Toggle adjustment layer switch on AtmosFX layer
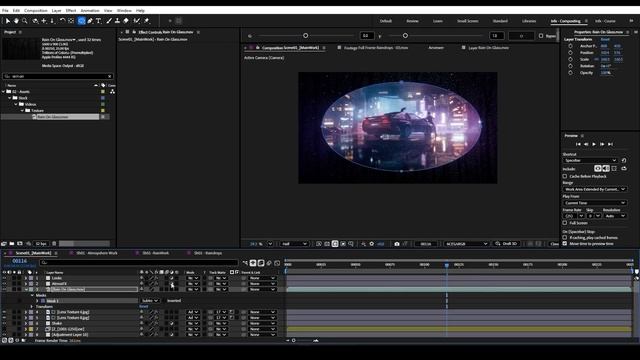The height and width of the screenshot is (360, 640). [172, 284]
